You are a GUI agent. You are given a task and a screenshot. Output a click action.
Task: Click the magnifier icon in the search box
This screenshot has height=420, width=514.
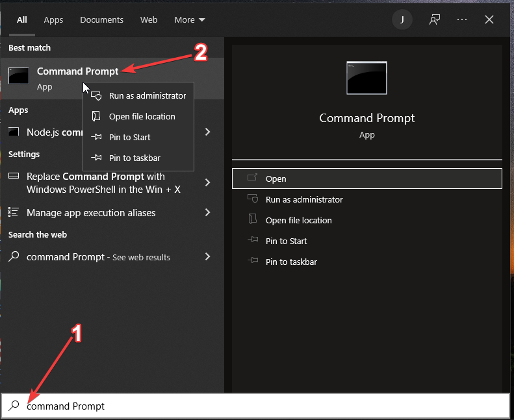(x=14, y=406)
